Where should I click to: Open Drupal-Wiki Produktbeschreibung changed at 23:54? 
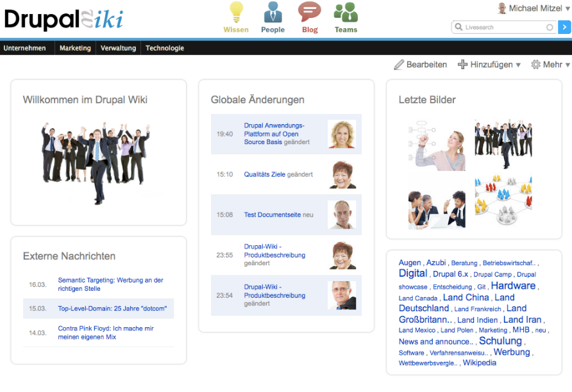pyautogui.click(x=274, y=291)
